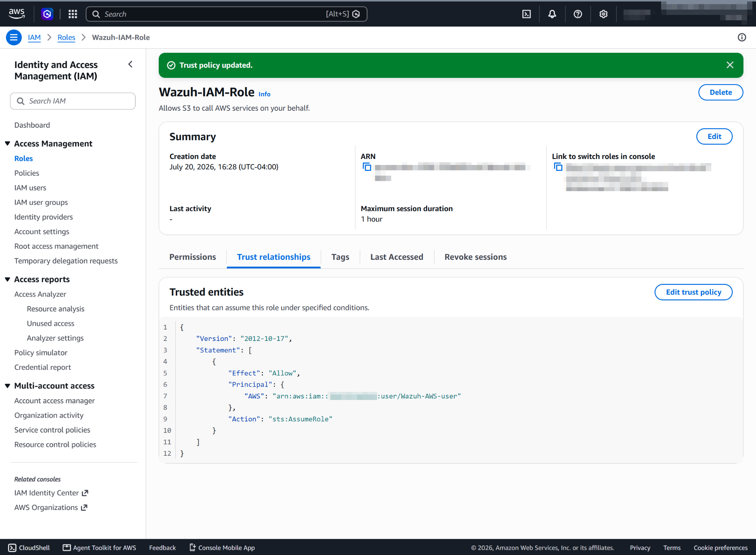Open Policies in the sidebar

[27, 173]
